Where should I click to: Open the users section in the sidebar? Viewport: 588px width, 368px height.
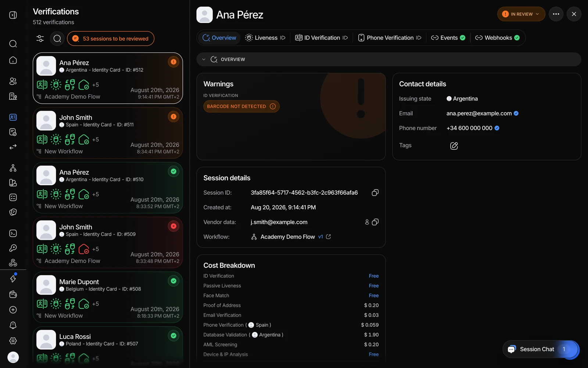tap(13, 81)
